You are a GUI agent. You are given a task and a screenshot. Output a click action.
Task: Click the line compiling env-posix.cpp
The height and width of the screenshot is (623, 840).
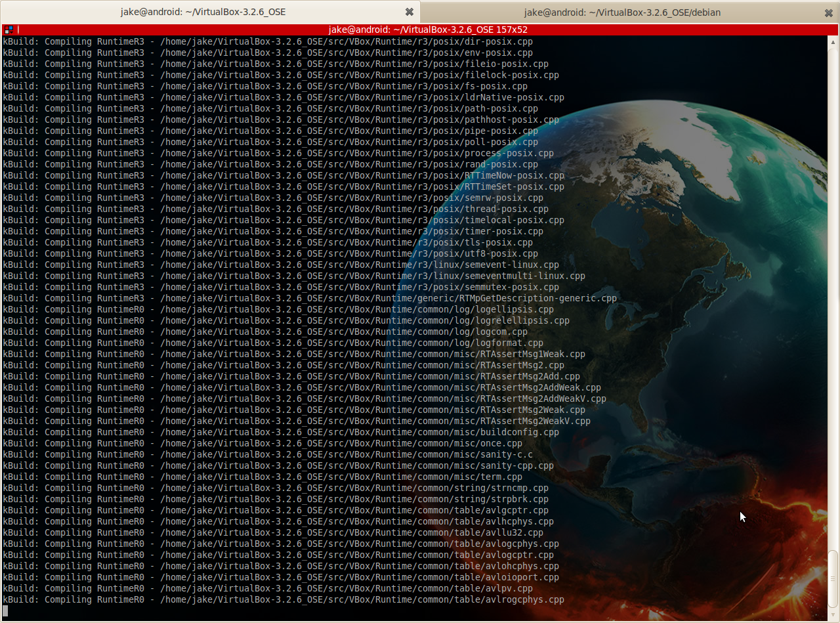point(268,53)
